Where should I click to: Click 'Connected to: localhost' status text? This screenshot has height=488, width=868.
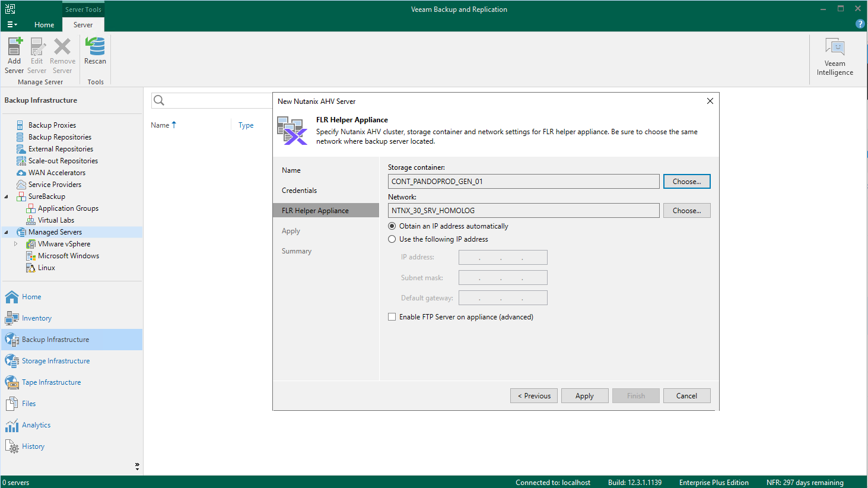point(553,483)
